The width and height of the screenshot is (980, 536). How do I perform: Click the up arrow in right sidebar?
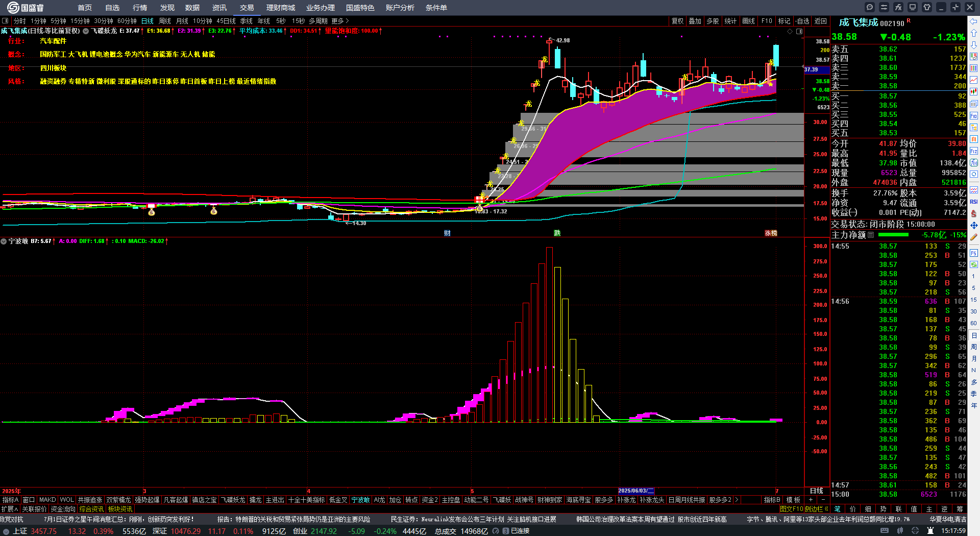coord(974,33)
